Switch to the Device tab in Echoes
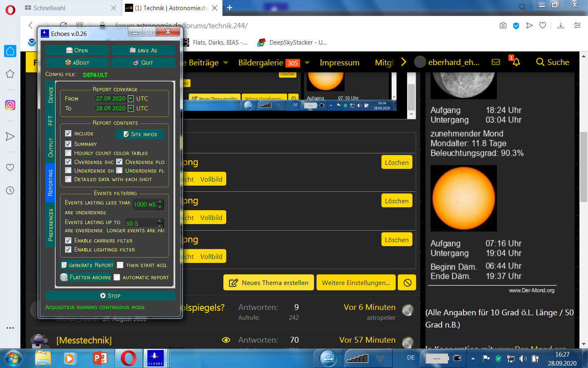This screenshot has height=368, width=588. coord(50,95)
